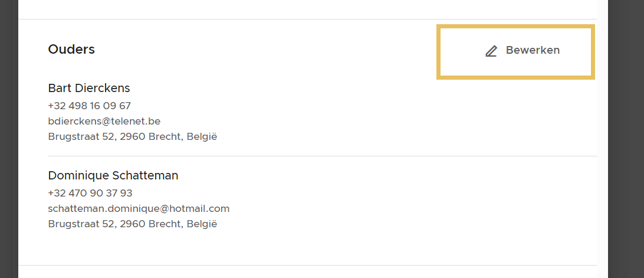Click the divider line above the Ouders heading
This screenshot has width=644, height=278.
[236, 19]
